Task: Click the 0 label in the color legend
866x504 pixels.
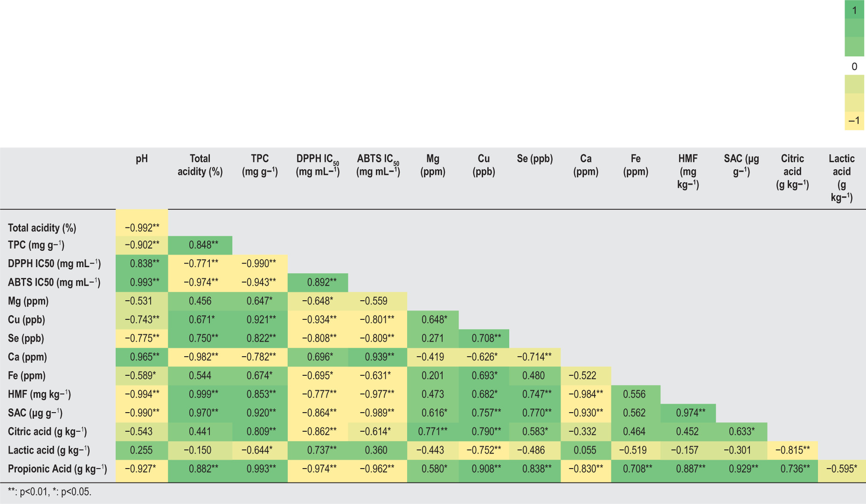Action: point(854,66)
